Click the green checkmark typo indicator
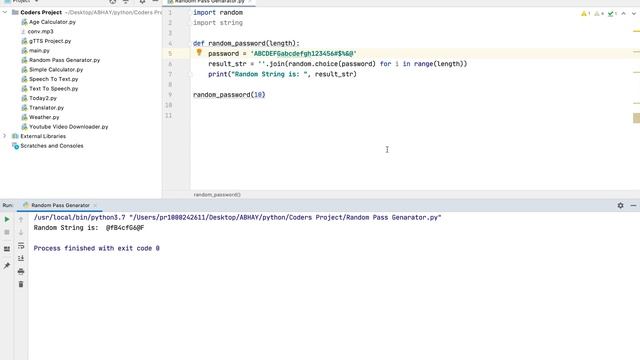 click(x=612, y=13)
